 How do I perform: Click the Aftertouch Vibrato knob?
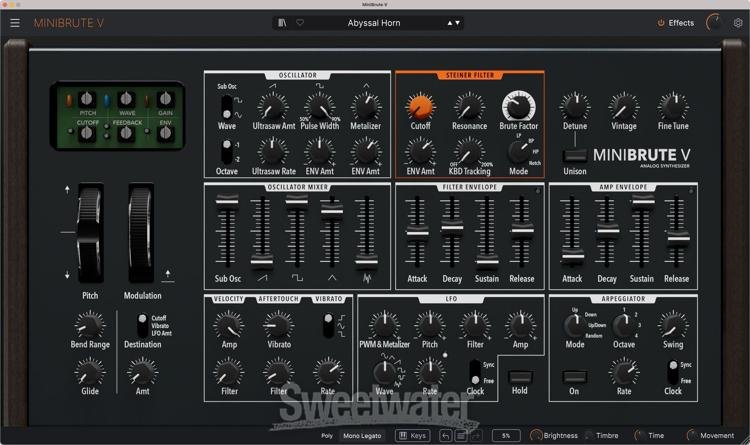tap(278, 325)
